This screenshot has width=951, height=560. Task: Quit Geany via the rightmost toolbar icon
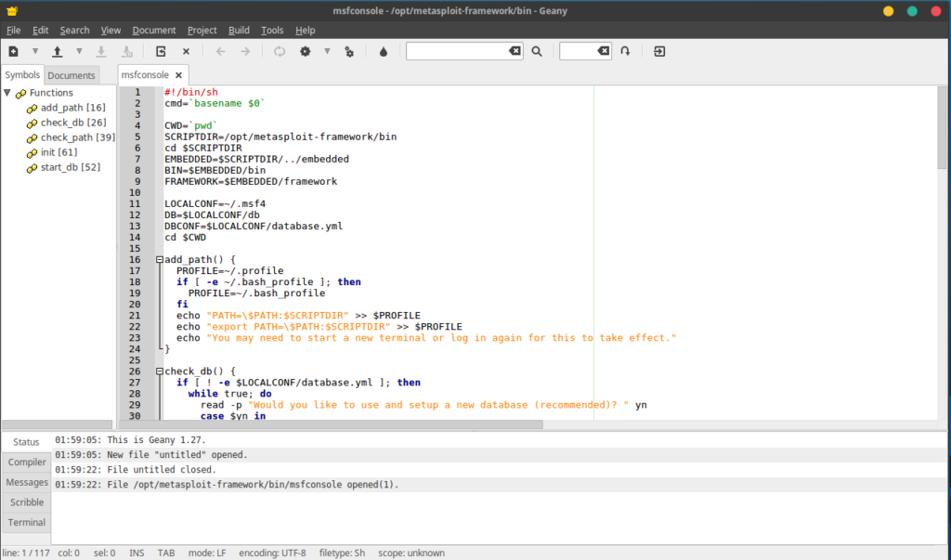(659, 51)
